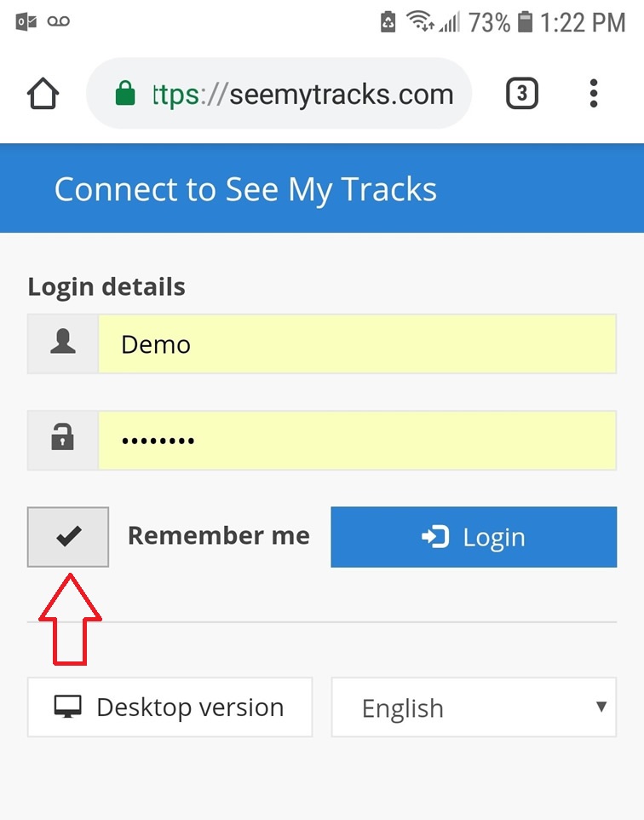Tap the browser home icon
644x820 pixels.
(x=43, y=94)
